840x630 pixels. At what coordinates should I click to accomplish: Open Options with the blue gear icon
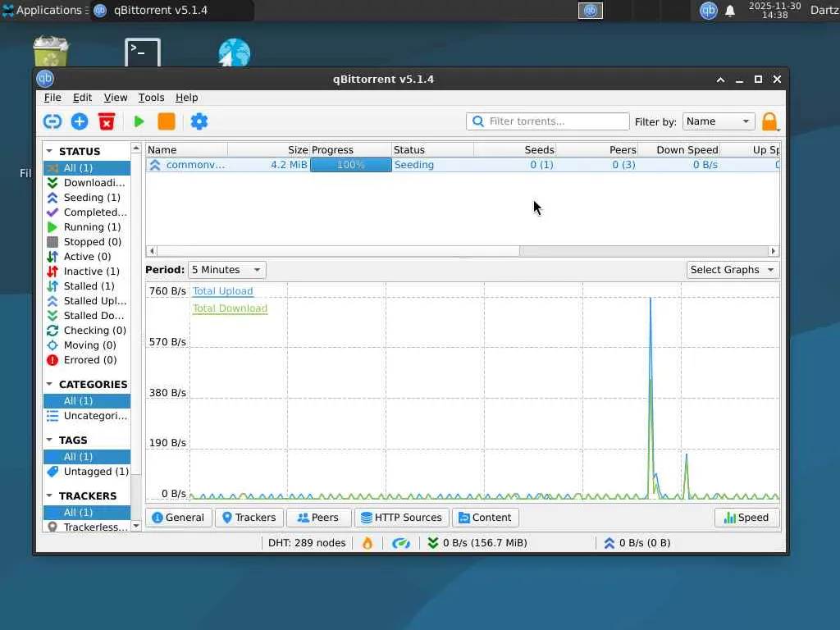click(199, 121)
